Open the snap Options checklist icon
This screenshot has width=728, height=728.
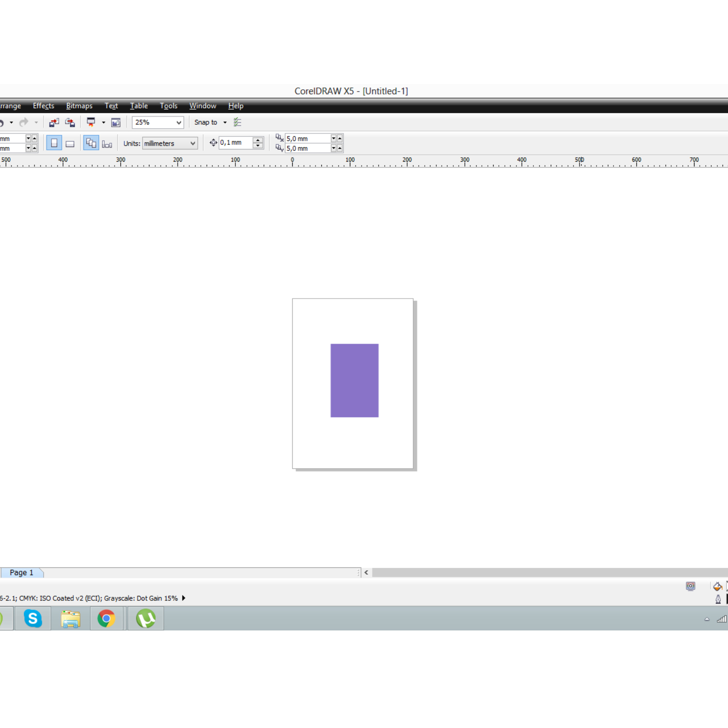[237, 122]
